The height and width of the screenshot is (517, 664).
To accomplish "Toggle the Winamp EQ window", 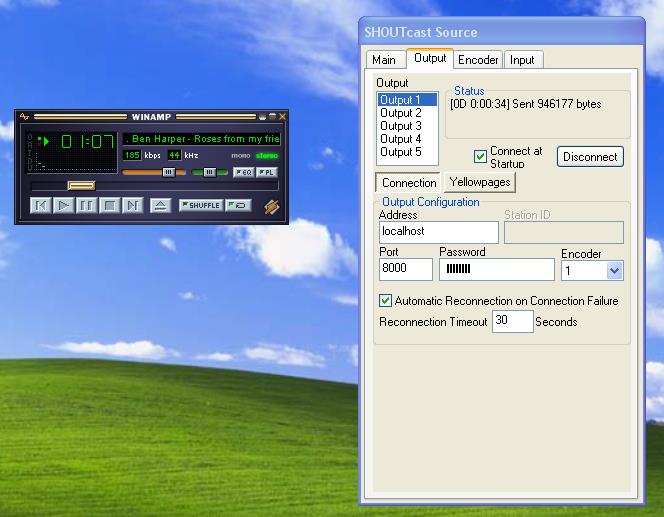I will click(243, 172).
